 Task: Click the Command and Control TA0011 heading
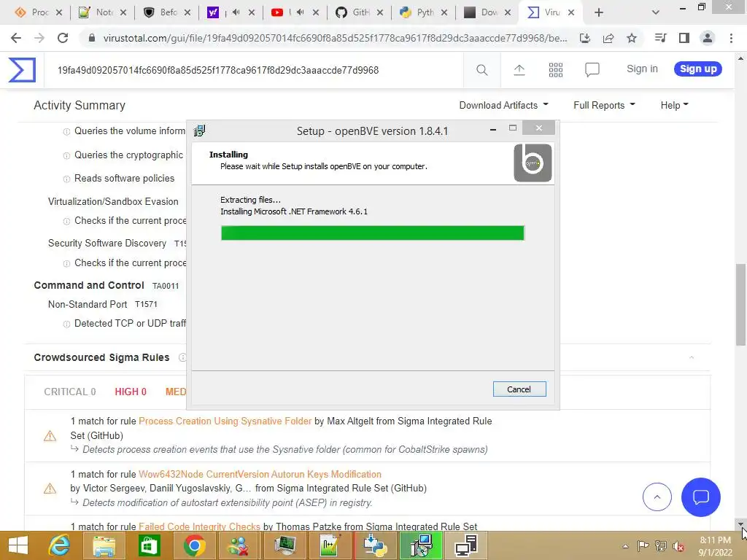[107, 285]
